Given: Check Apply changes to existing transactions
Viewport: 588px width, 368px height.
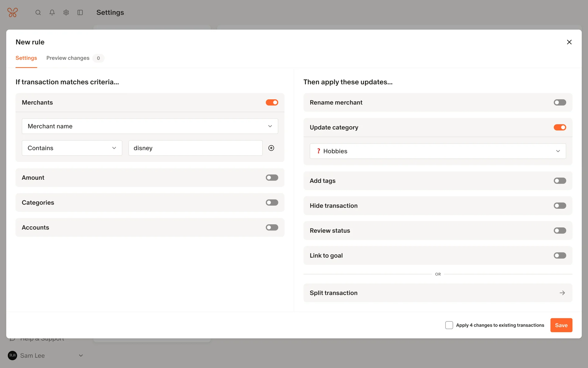Looking at the screenshot, I should point(449,325).
